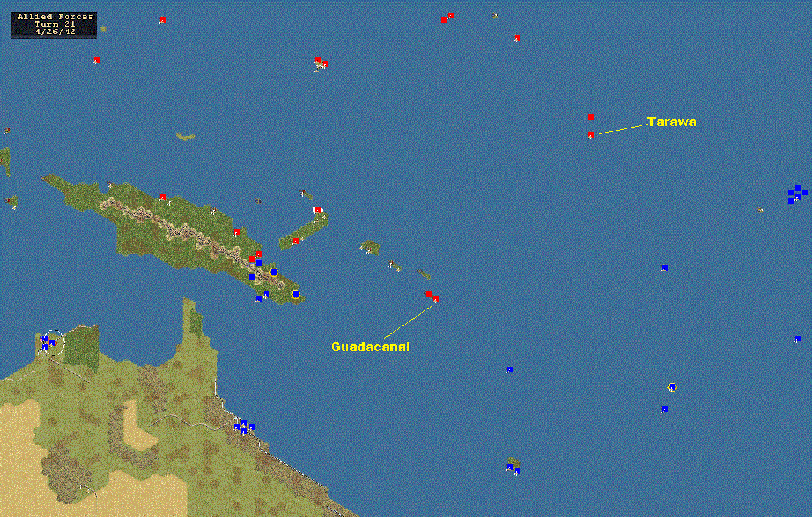This screenshot has width=812, height=517.
Task: Select the red airfield unit beside the Tarawa label
Action: coord(591,135)
